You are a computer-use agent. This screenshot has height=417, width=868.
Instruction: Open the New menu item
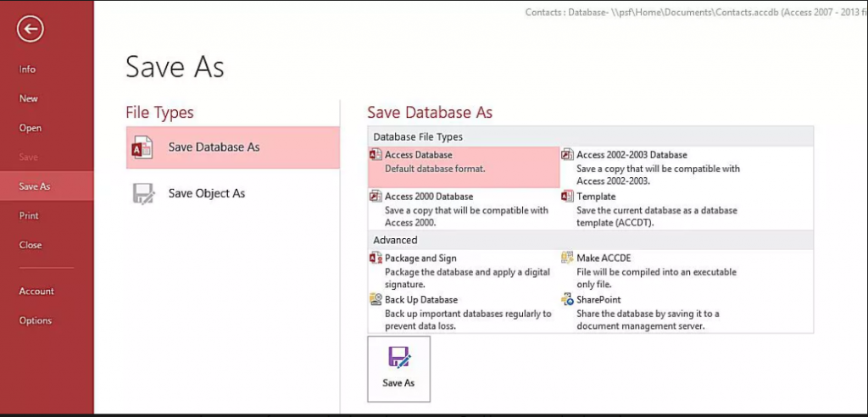pos(28,98)
